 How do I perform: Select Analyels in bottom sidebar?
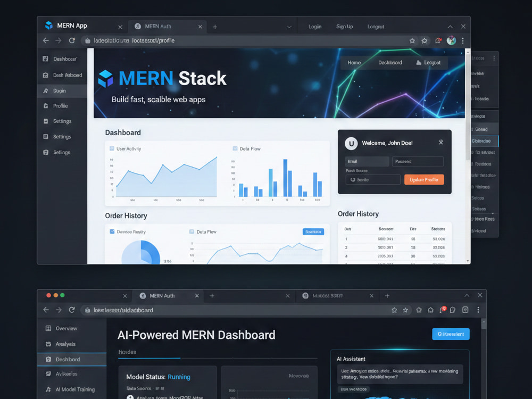[x=72, y=344]
